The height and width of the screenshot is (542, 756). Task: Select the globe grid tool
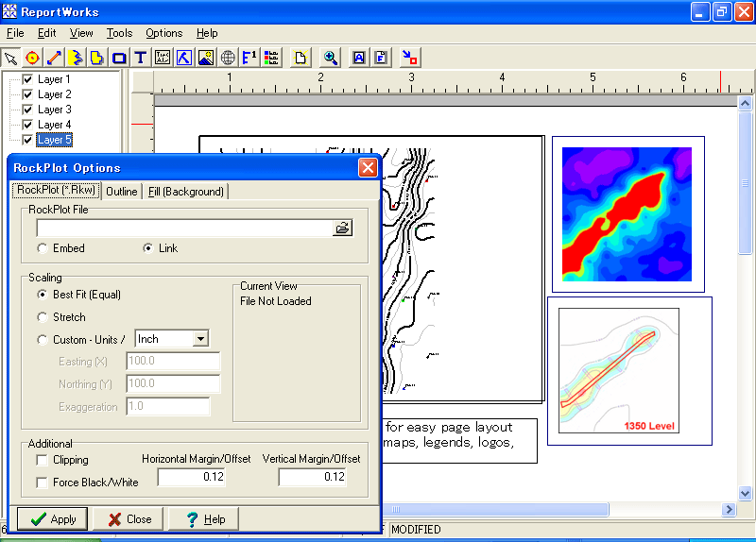pyautogui.click(x=228, y=59)
